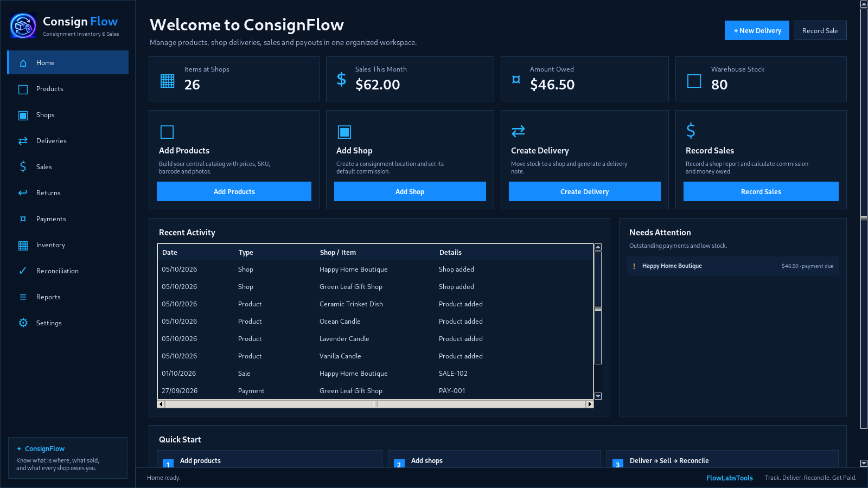Click the Returns arrow icon in sidebar

[x=23, y=192]
